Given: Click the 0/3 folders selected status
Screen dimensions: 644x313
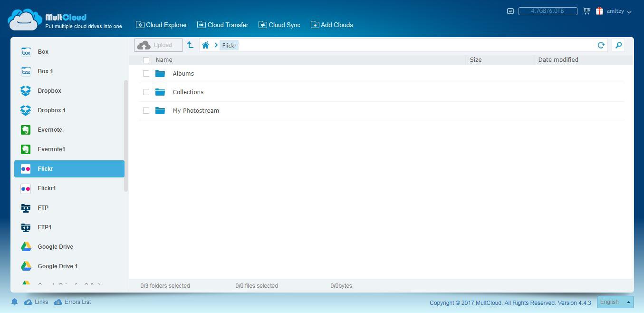Looking at the screenshot, I should [165, 286].
